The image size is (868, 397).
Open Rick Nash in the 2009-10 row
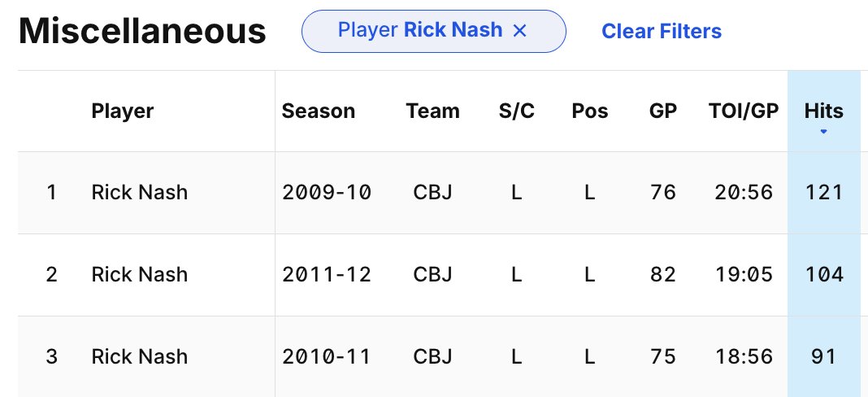140,193
